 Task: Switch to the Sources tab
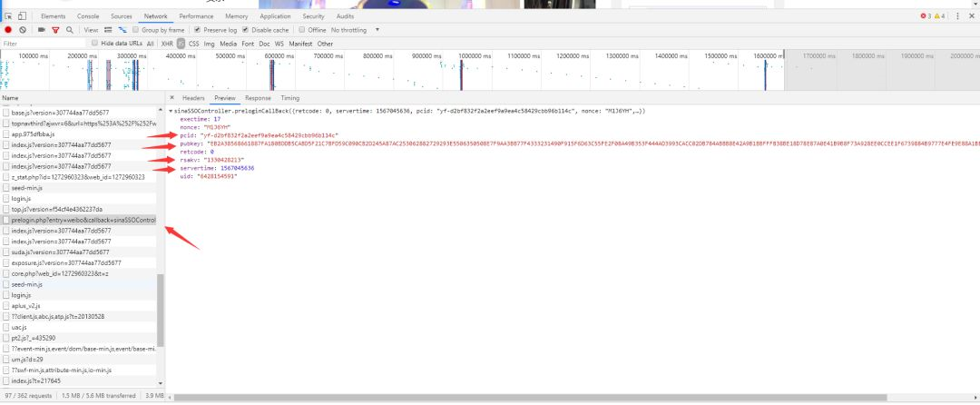tap(122, 16)
